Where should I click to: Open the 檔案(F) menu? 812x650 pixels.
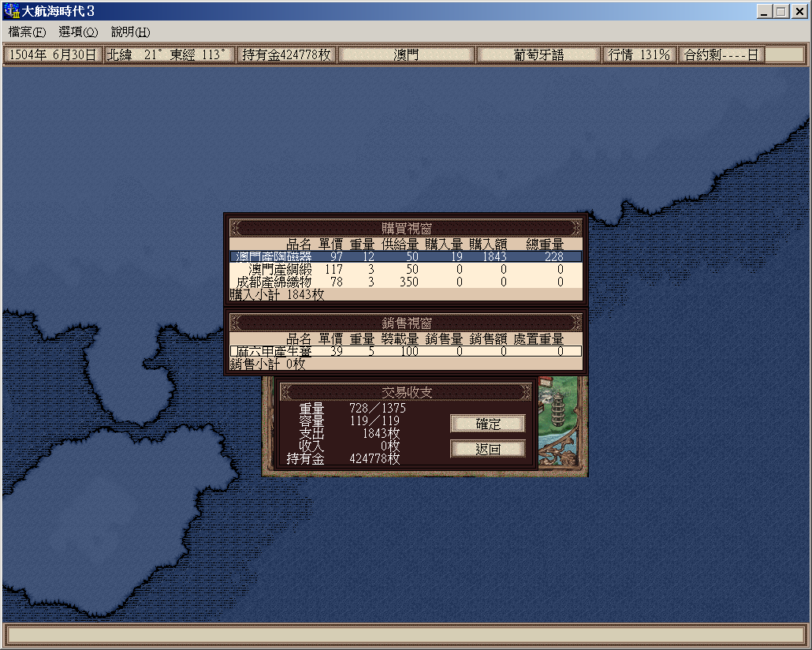pos(27,32)
